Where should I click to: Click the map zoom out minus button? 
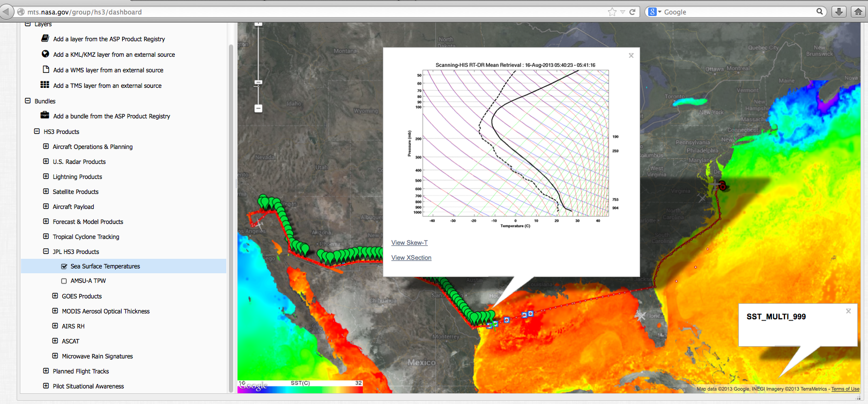click(258, 109)
